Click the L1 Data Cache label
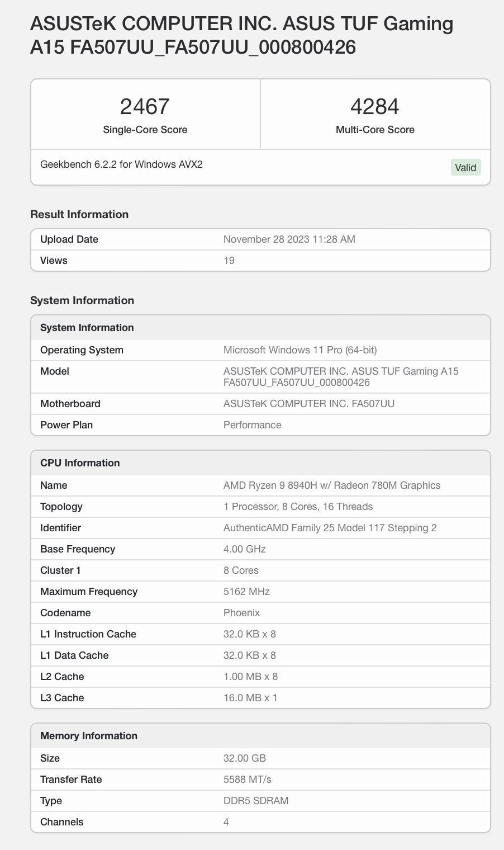Image resolution: width=504 pixels, height=850 pixels. pos(74,655)
